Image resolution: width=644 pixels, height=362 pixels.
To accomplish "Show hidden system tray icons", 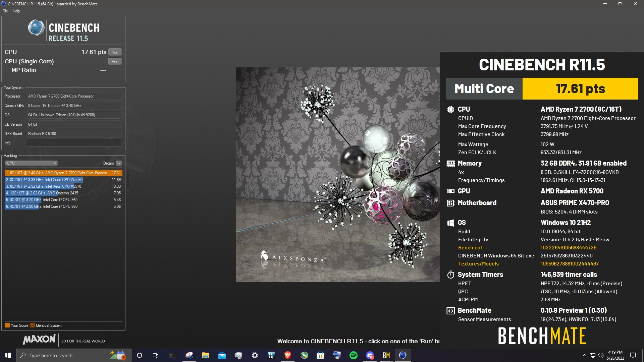I will tap(584, 355).
